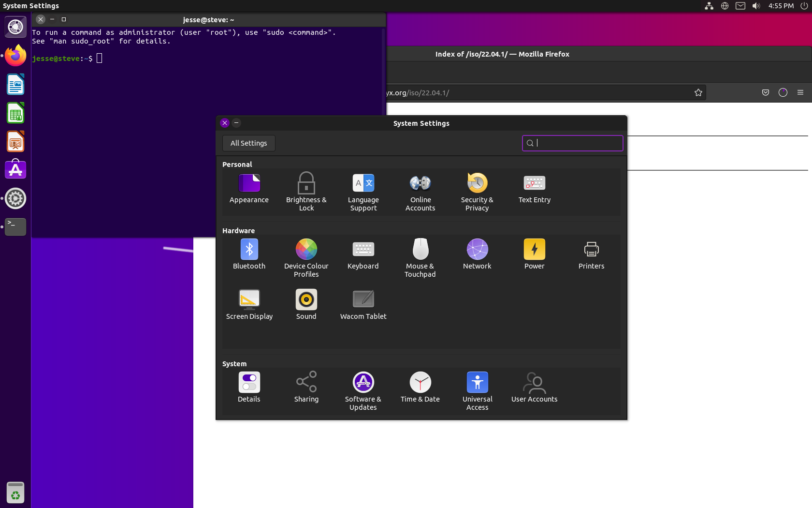Viewport: 812px width, 508px height.
Task: Open LibreOffice Calc from the dock
Action: point(15,113)
